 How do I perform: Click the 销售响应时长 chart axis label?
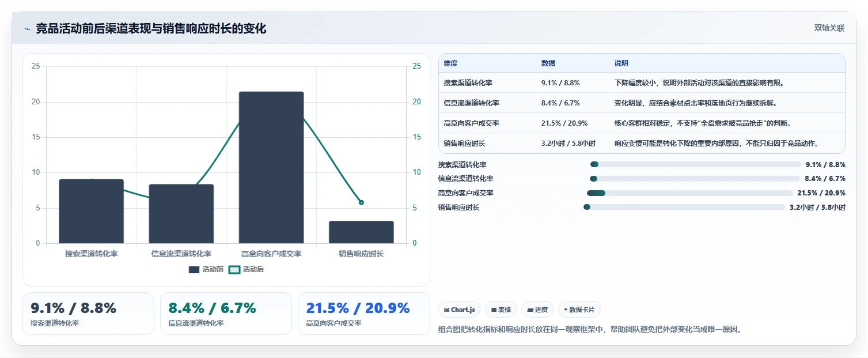pos(361,254)
